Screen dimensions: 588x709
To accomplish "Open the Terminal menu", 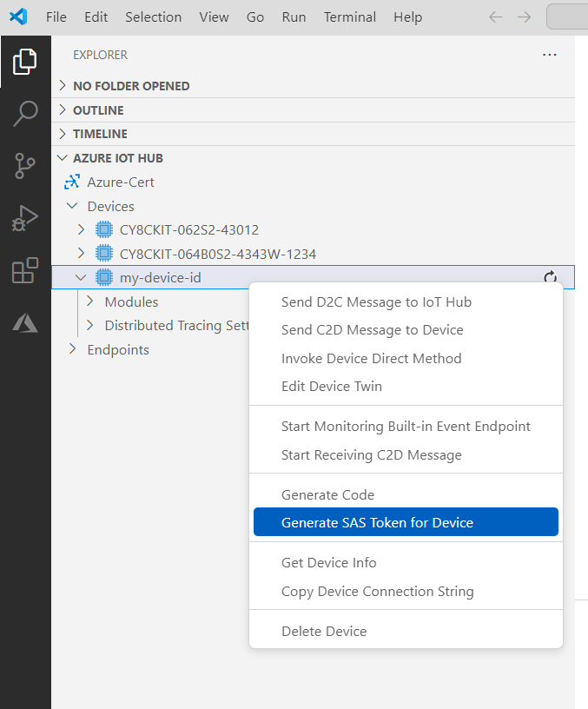I will point(350,17).
